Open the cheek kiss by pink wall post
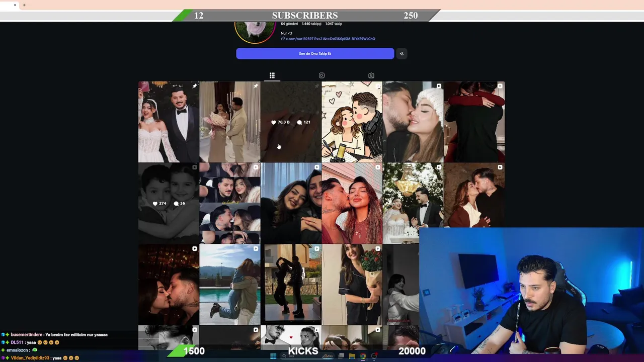The width and height of the screenshot is (644, 362). (x=352, y=203)
